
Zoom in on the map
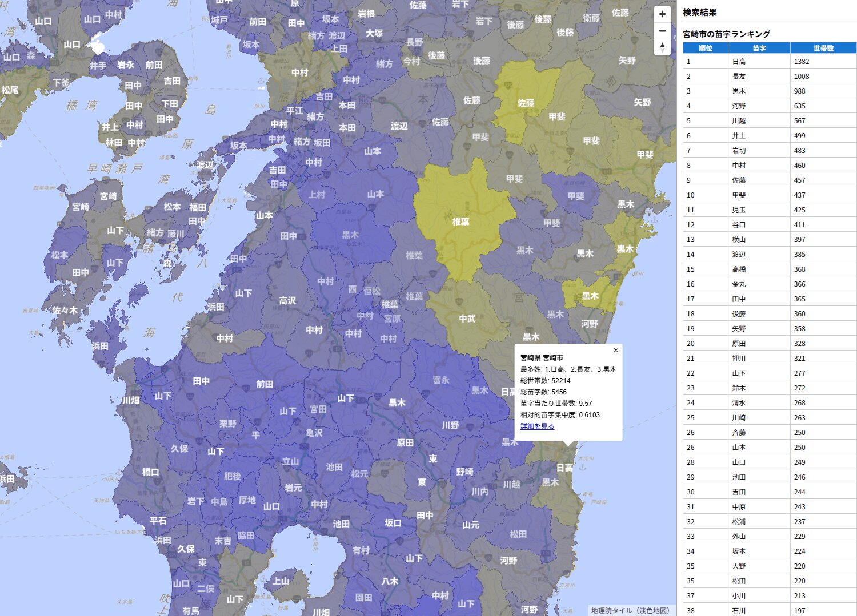click(662, 14)
